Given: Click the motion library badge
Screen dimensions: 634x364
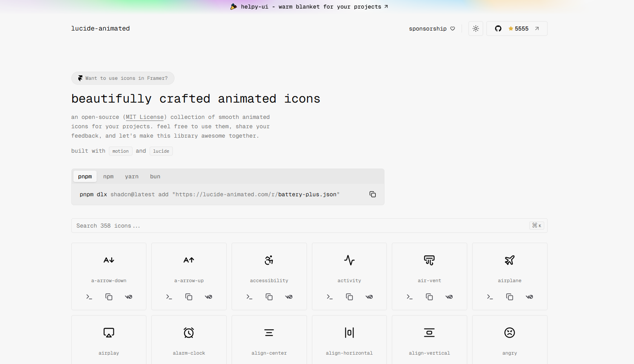Looking at the screenshot, I should (x=120, y=151).
